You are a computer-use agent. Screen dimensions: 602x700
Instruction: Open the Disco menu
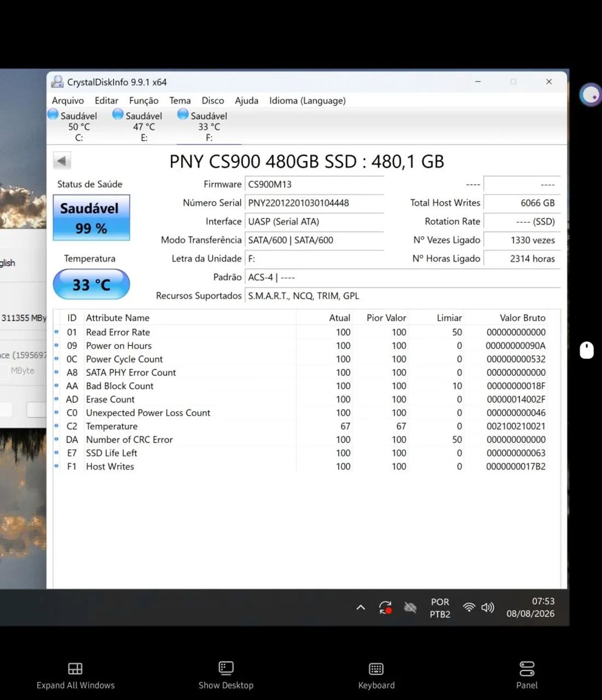(213, 101)
